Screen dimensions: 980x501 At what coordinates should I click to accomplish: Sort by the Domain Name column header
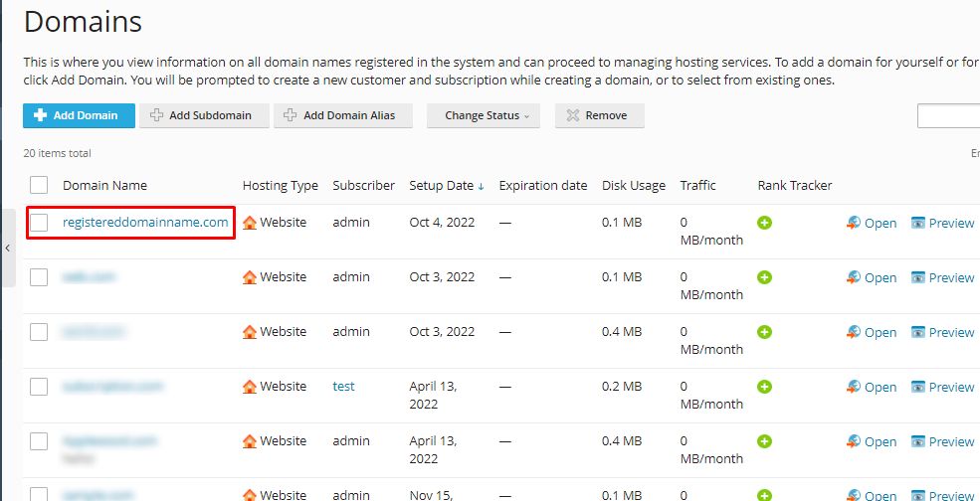coord(104,185)
